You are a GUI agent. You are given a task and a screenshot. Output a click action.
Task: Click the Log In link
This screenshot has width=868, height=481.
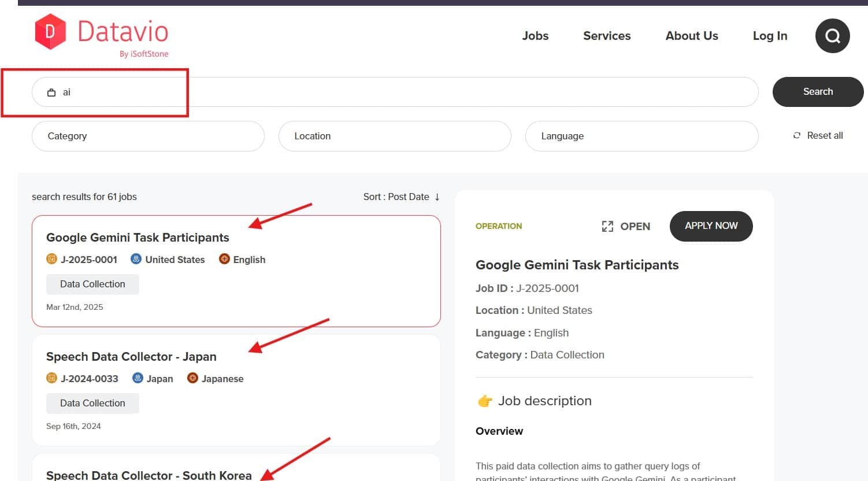tap(770, 36)
